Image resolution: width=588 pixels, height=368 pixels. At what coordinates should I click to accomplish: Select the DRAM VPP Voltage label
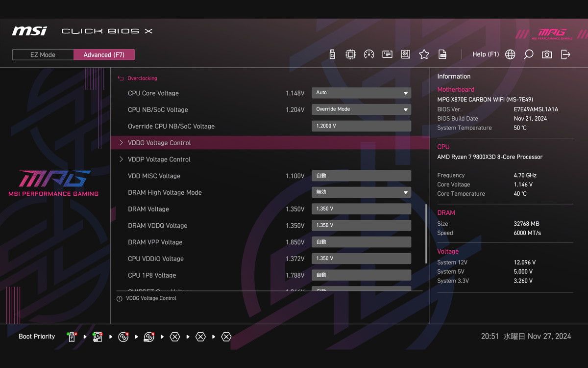pos(155,242)
